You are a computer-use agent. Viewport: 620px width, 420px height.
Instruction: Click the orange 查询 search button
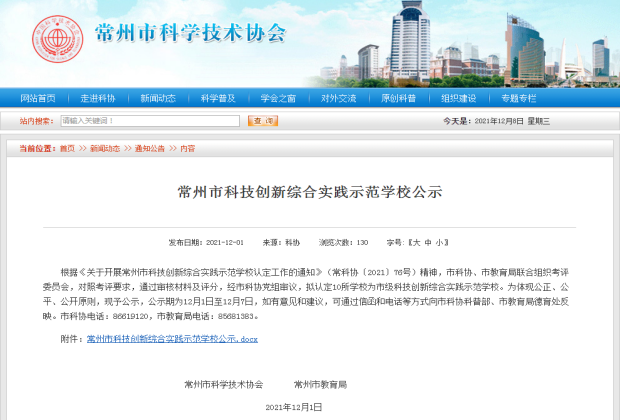coord(263,121)
